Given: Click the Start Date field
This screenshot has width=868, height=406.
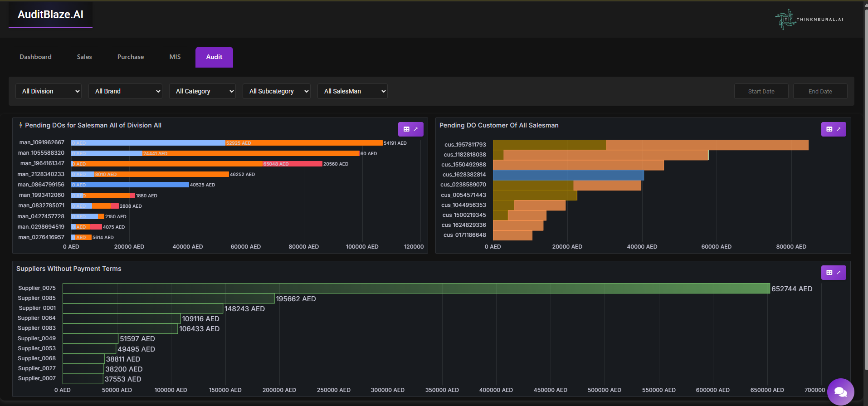Looking at the screenshot, I should [761, 91].
